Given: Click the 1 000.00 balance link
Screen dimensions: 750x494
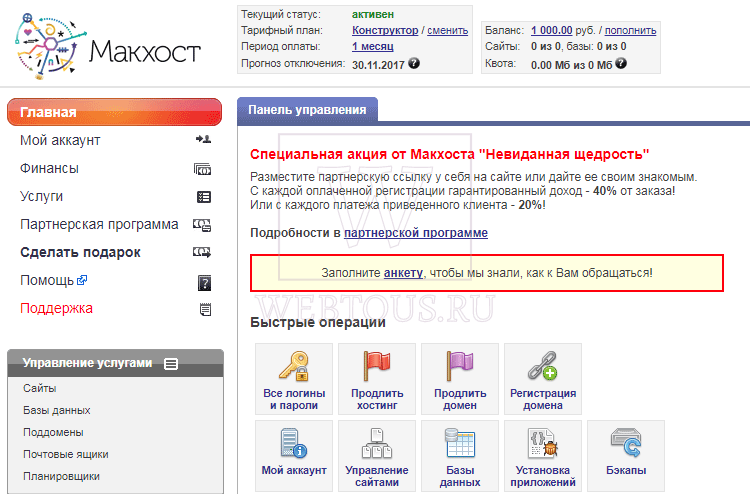Looking at the screenshot, I should pos(551,30).
